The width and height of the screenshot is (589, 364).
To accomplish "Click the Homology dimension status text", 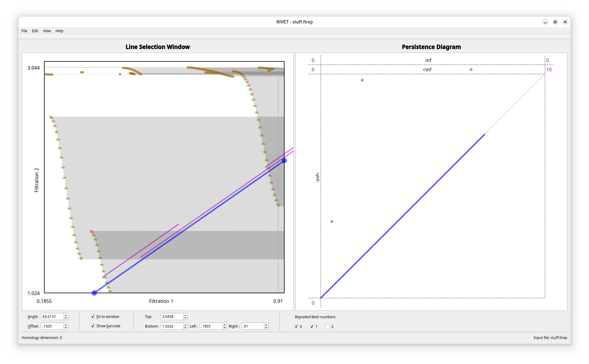I will (x=42, y=338).
